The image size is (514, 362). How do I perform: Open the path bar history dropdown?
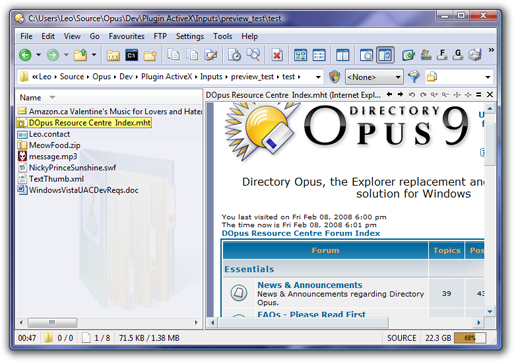click(318, 77)
